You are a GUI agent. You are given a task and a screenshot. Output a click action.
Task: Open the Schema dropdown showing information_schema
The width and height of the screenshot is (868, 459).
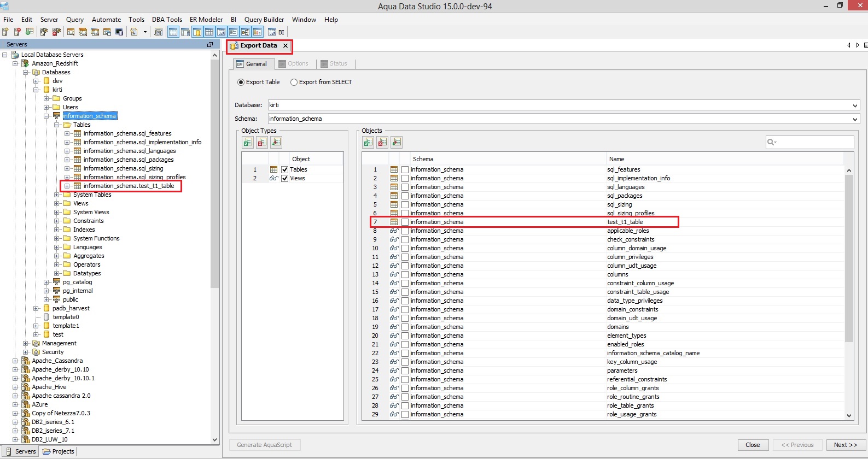855,119
